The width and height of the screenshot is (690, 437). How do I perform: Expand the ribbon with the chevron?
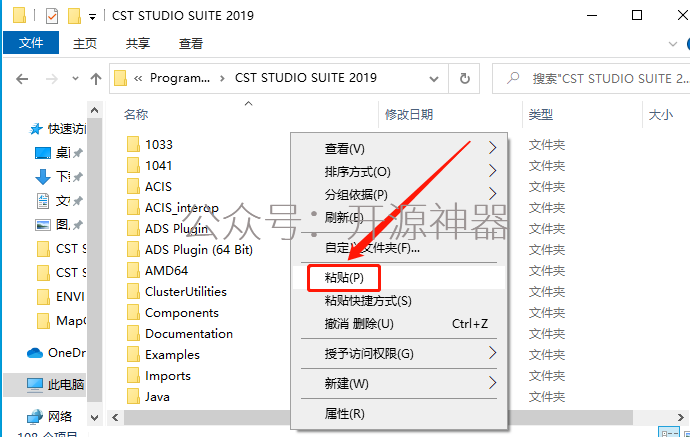672,44
